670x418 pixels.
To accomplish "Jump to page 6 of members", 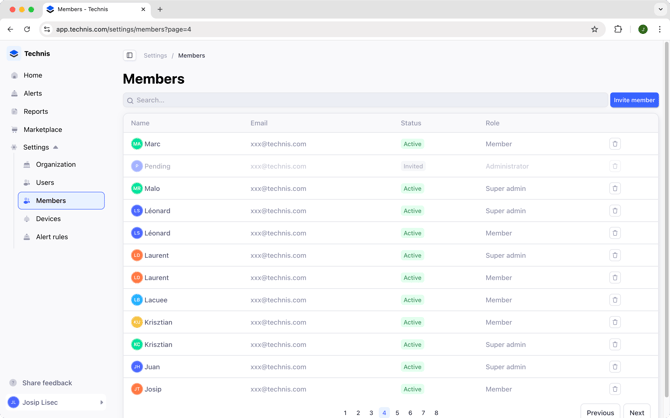I will pos(410,412).
